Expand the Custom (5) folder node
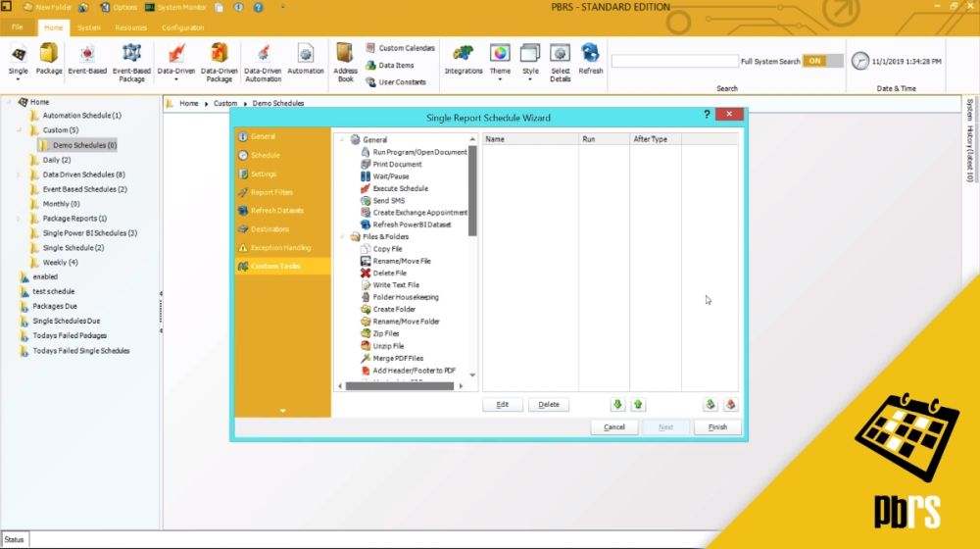 pyautogui.click(x=19, y=130)
